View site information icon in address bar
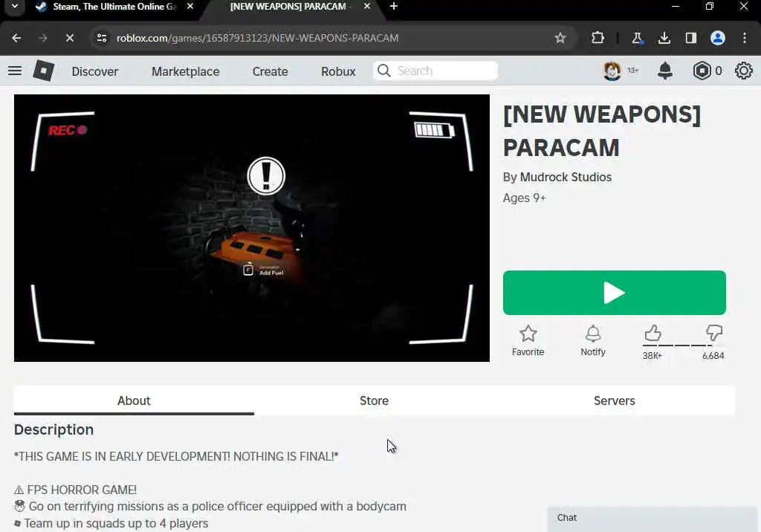 (x=101, y=38)
